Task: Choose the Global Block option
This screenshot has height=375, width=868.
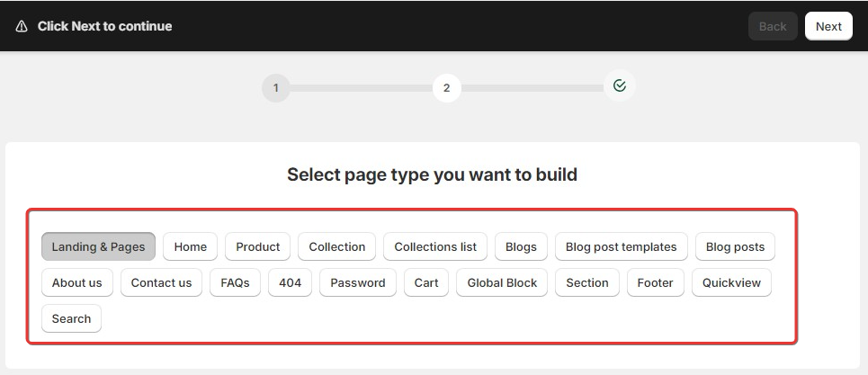Action: pyautogui.click(x=502, y=282)
